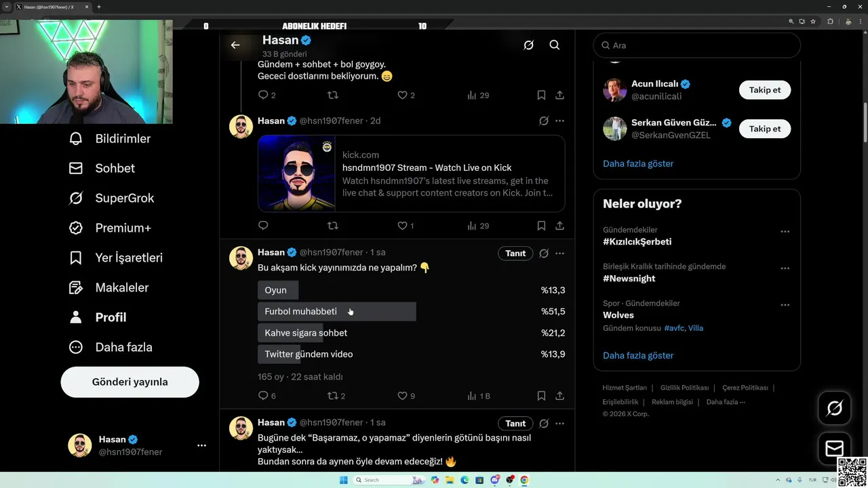Open the #KızılcıkŞerbeti trend

click(x=637, y=242)
